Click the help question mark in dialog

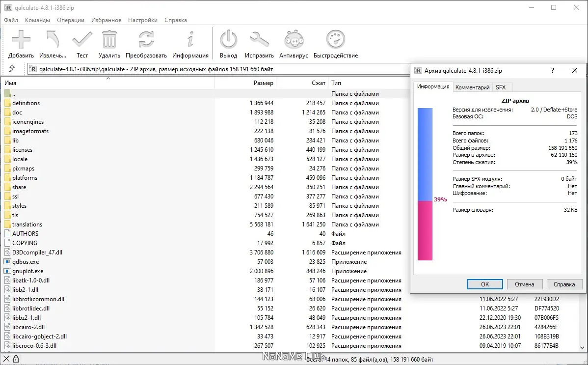click(552, 70)
